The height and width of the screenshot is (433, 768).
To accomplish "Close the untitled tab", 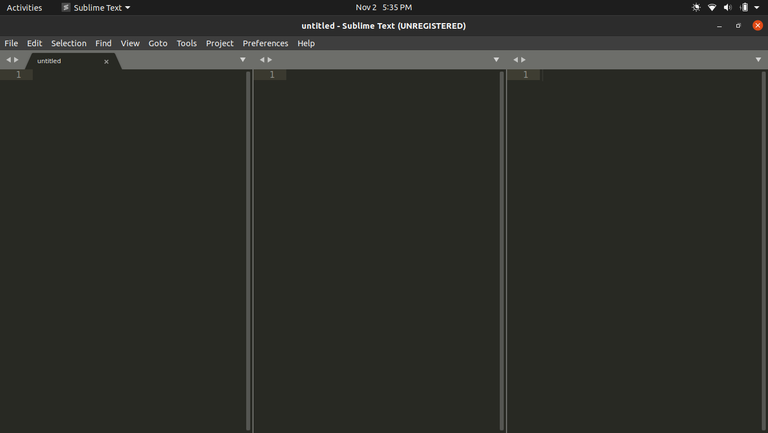I will (106, 62).
